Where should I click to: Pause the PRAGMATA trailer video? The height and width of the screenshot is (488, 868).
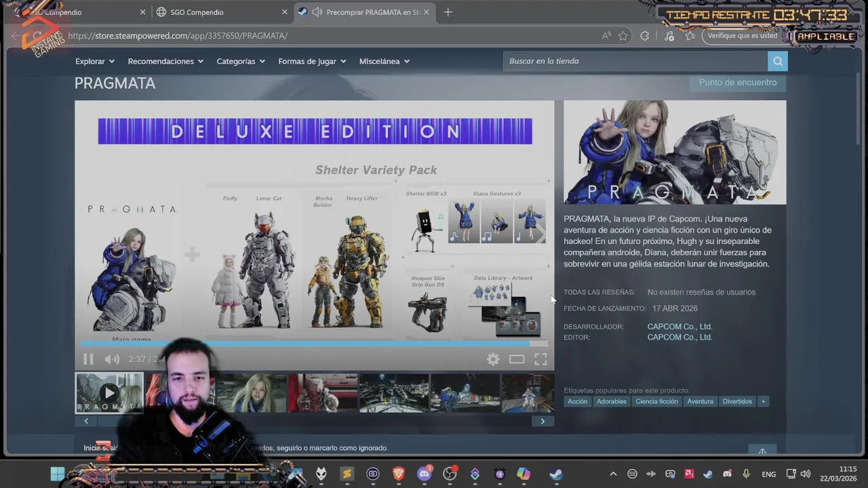pyautogui.click(x=88, y=359)
